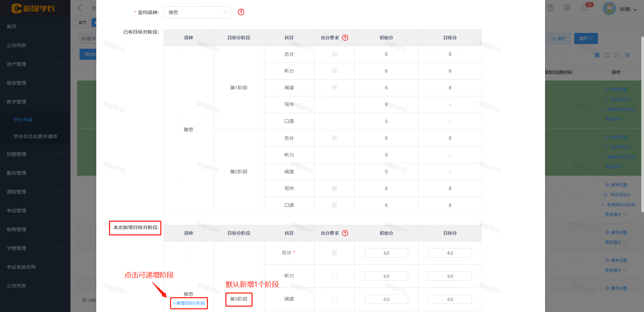Click the top-bar help question mark icon

tap(550, 8)
